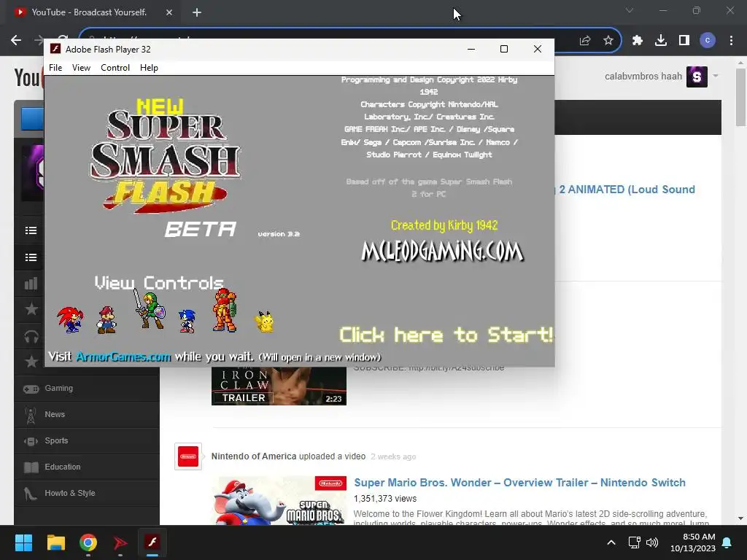This screenshot has width=747, height=560.
Task: Click the top list icon in YouTube sidebar
Action: click(31, 230)
